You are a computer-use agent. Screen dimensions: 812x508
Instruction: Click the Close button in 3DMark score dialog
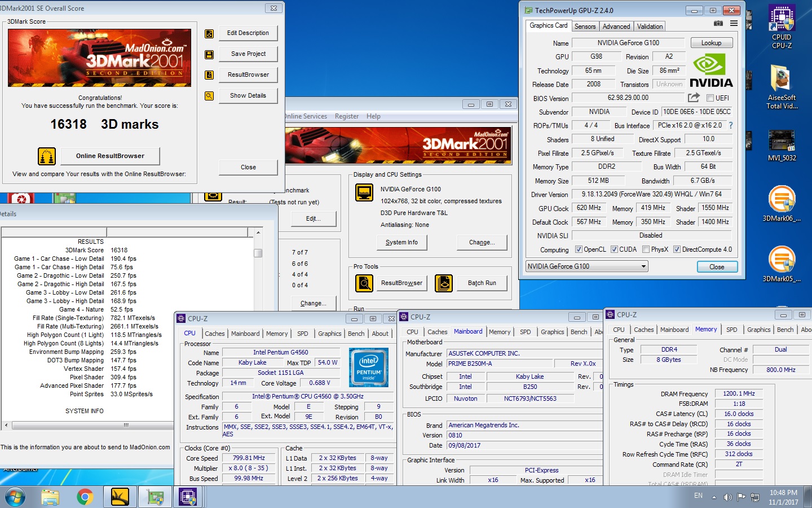click(248, 168)
